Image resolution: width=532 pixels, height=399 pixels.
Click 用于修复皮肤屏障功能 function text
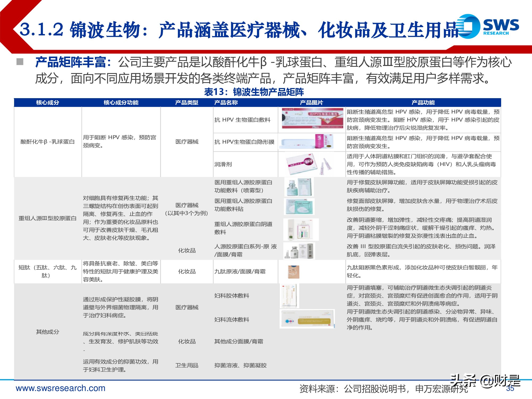[x=422, y=186]
